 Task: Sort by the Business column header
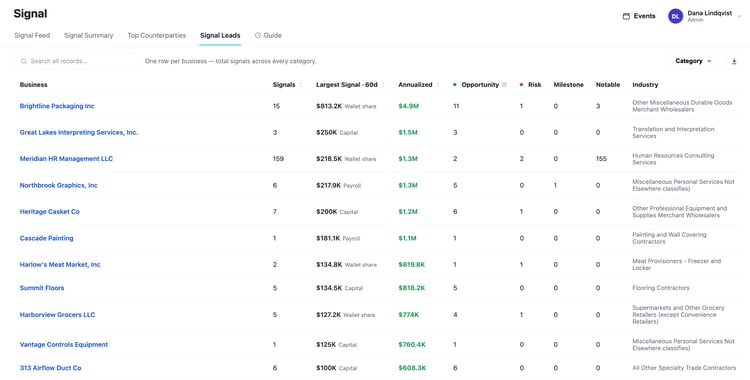33,85
